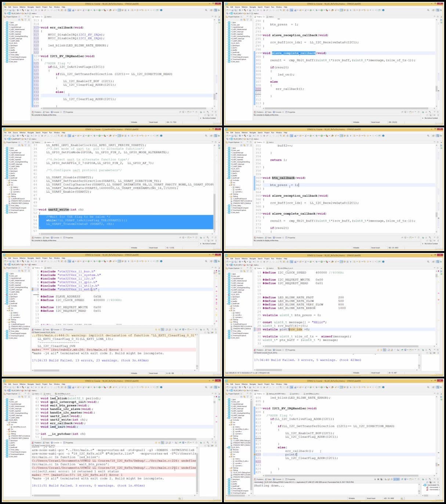Click the green Run icon in the NVIC_DisableIRQ window toolbar
This screenshot has height=504, width=446.
[x=99, y=10]
